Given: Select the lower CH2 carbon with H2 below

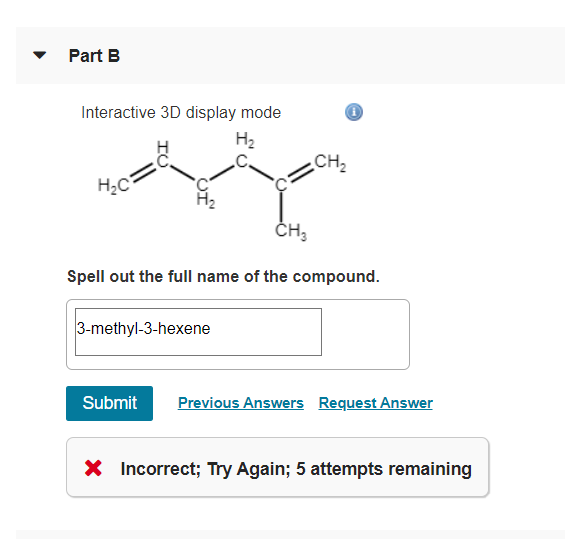Looking at the screenshot, I should [x=204, y=193].
